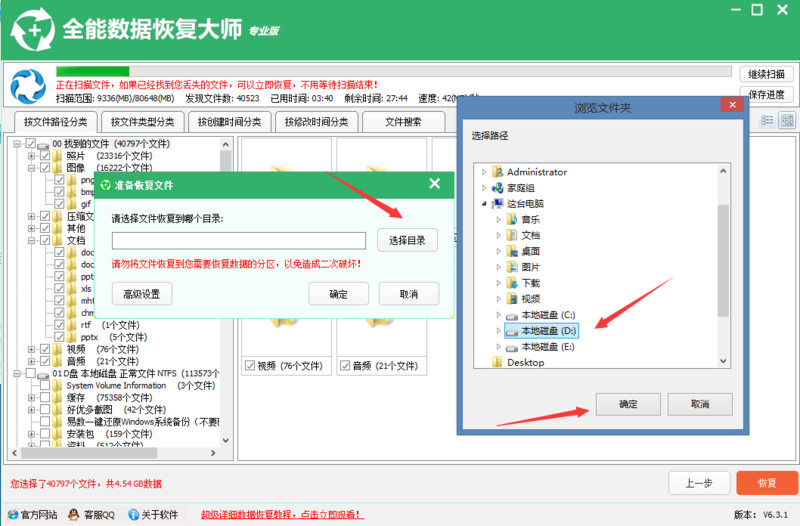The height and width of the screenshot is (526, 800).
Task: Expand the 视频 tree node
Action: [x=31, y=349]
